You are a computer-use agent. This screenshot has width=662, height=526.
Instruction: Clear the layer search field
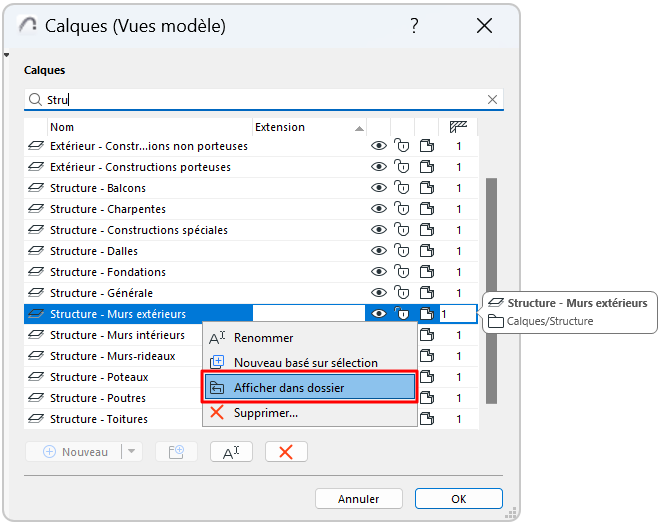click(x=492, y=100)
